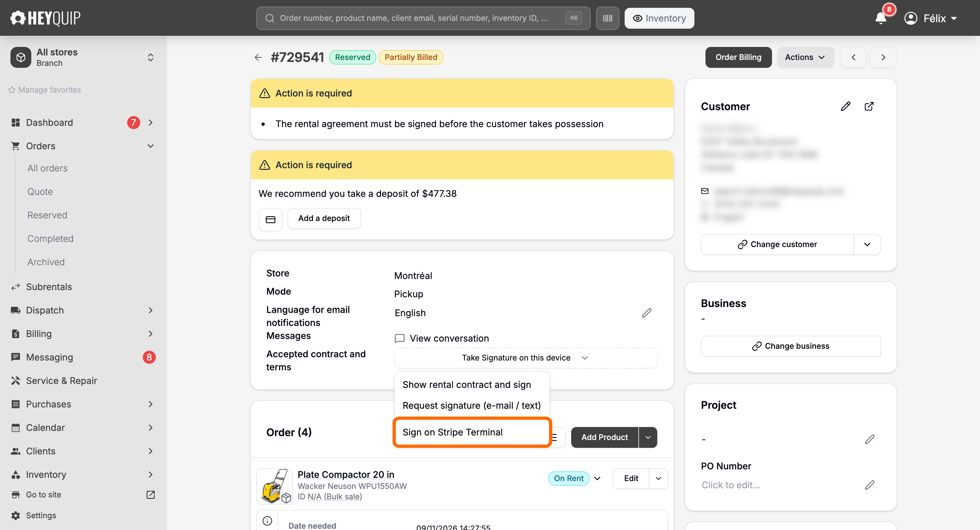Click the HeyQuip logo
This screenshot has width=980, height=530.
(x=45, y=18)
